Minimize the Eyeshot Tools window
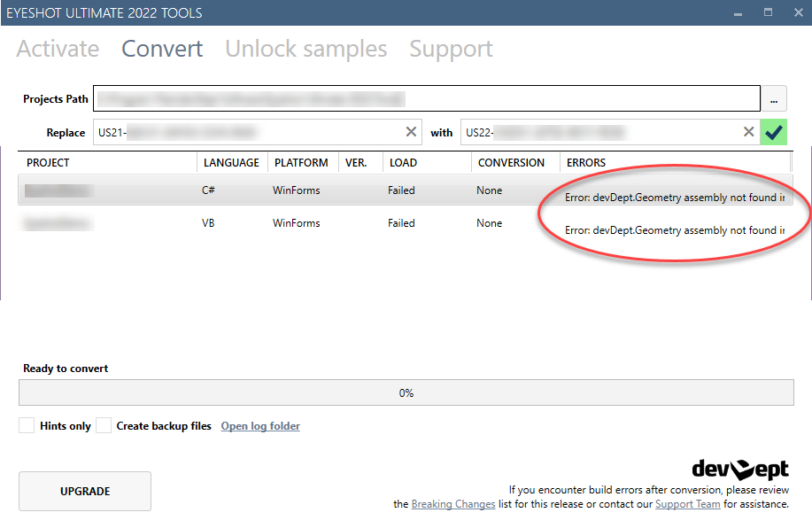 click(x=738, y=12)
